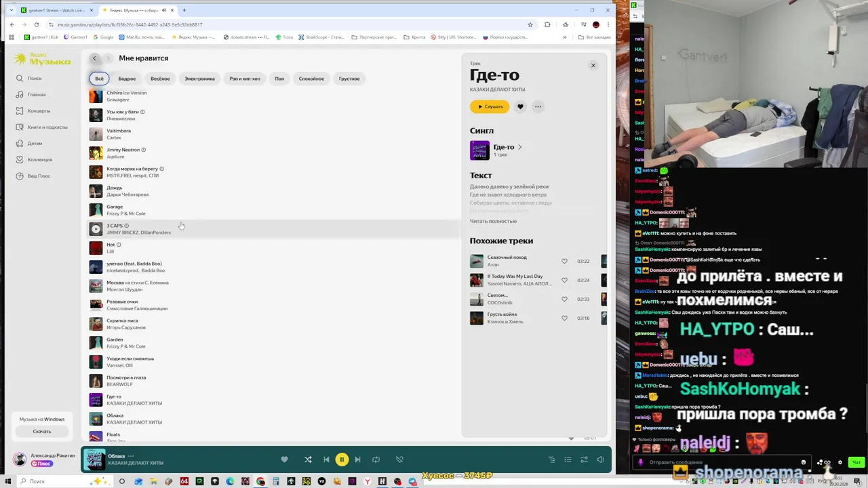Click the volume speaker icon
The image size is (868, 488).
pos(600,460)
